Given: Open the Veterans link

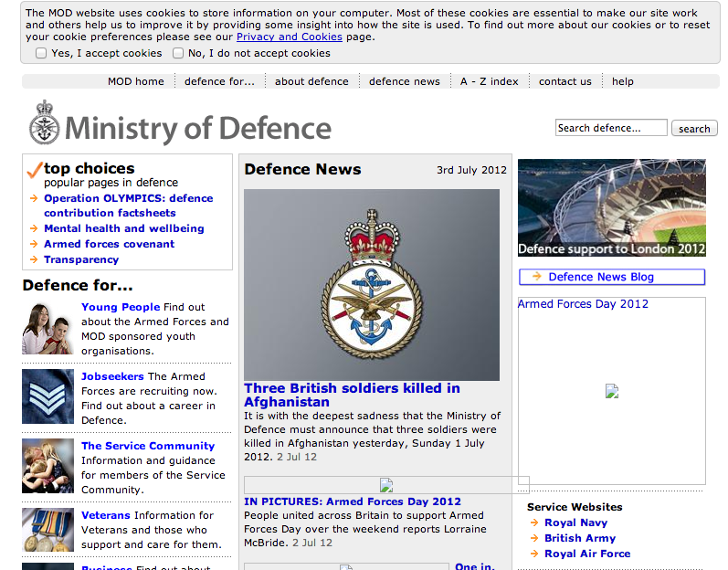Looking at the screenshot, I should [x=106, y=515].
